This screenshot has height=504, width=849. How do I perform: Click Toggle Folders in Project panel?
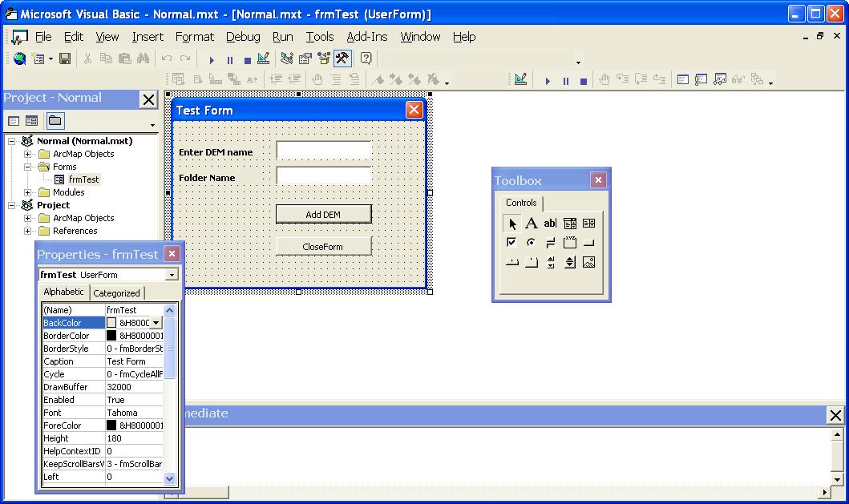pos(55,121)
